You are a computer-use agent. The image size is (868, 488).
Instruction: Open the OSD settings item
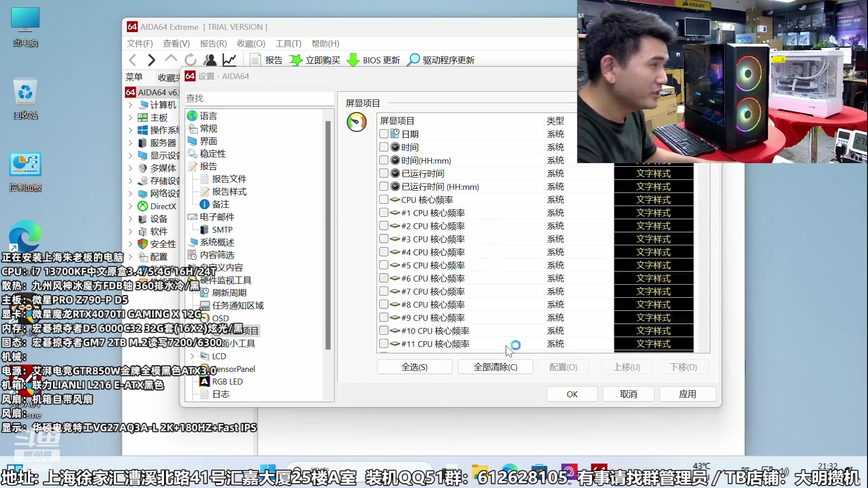pyautogui.click(x=219, y=318)
